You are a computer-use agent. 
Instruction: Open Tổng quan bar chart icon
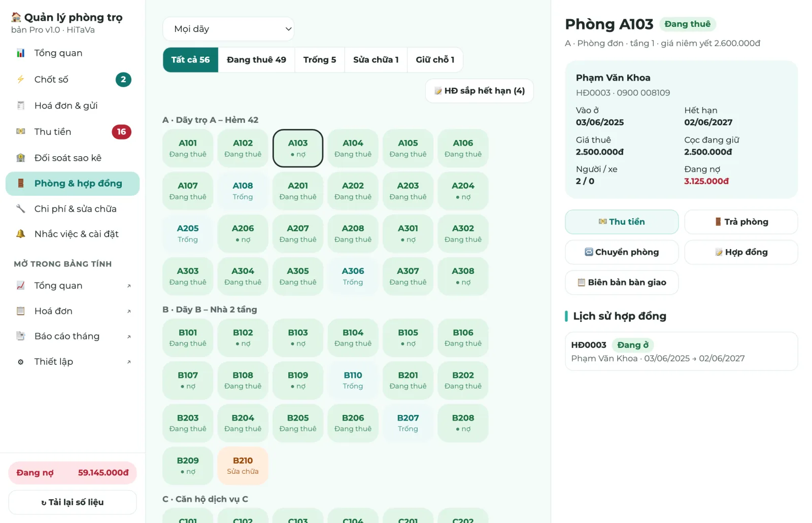point(21,53)
